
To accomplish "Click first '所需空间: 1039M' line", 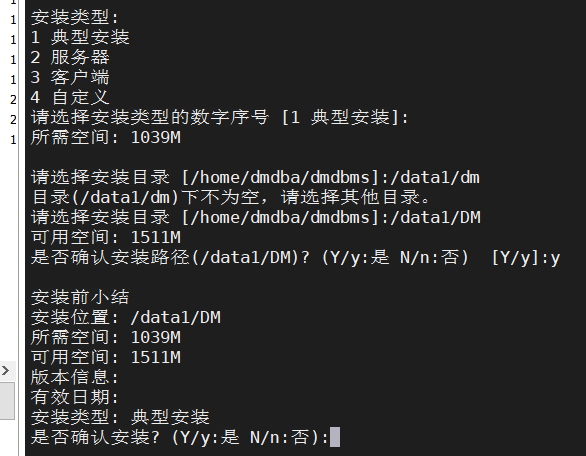I will point(106,137).
